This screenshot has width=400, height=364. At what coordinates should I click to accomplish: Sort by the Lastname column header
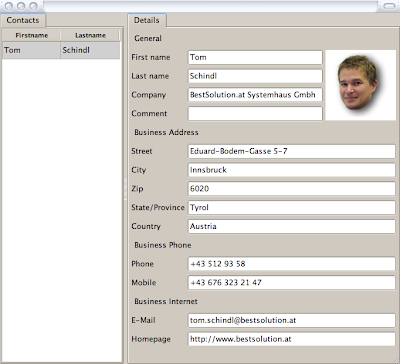90,35
